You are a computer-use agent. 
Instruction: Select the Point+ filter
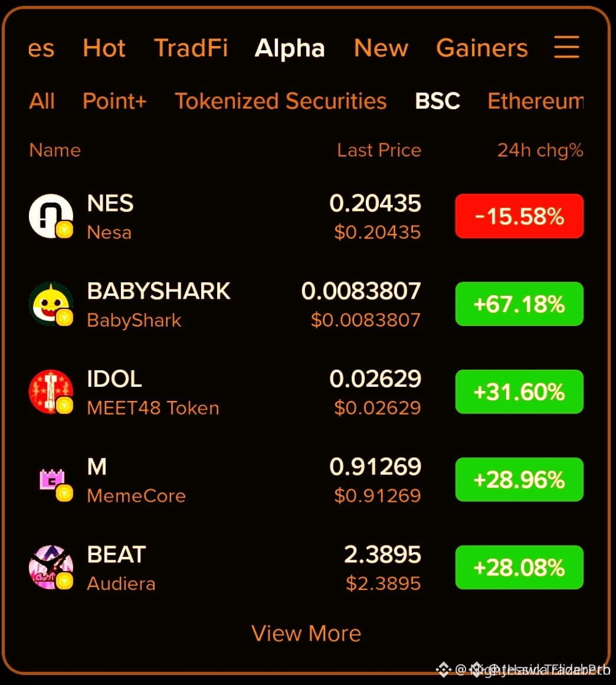115,101
